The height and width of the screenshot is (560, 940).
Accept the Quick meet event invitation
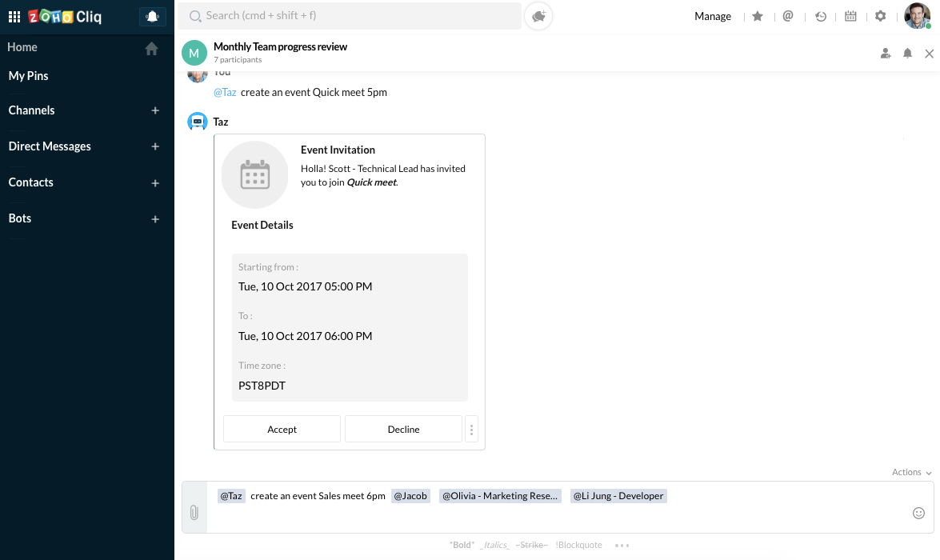coord(282,430)
